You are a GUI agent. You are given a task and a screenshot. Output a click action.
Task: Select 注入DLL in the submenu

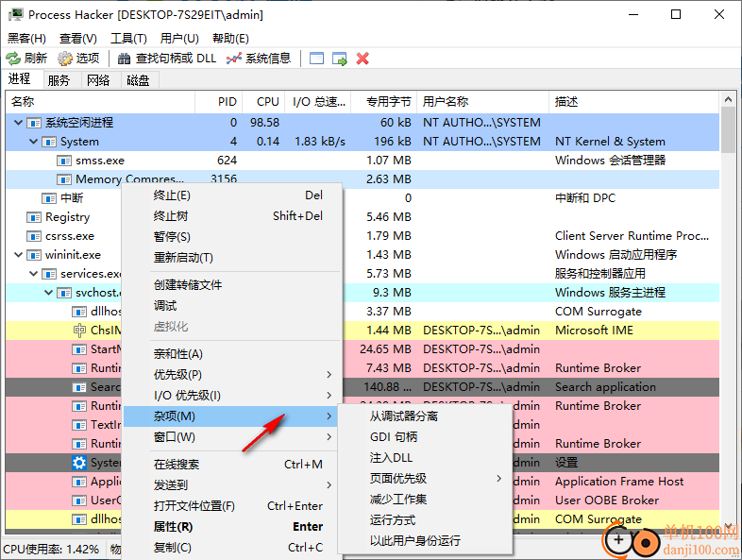click(425, 458)
